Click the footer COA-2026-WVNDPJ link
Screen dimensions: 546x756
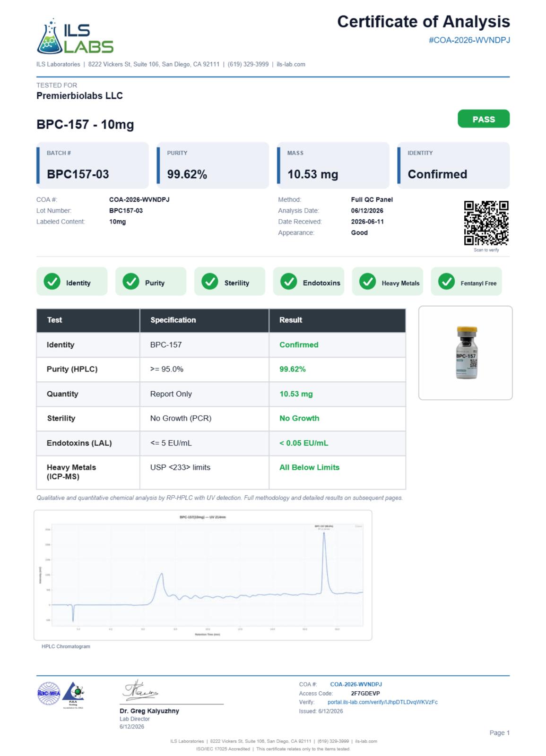pos(356,684)
